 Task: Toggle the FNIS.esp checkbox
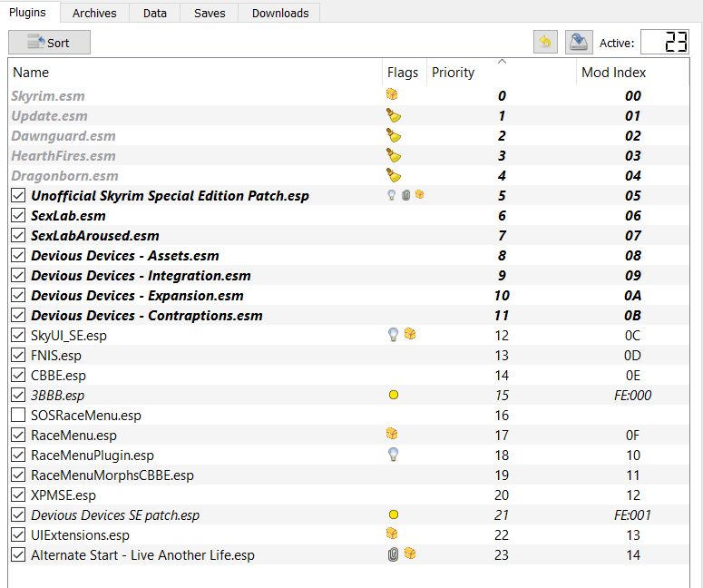tap(18, 355)
